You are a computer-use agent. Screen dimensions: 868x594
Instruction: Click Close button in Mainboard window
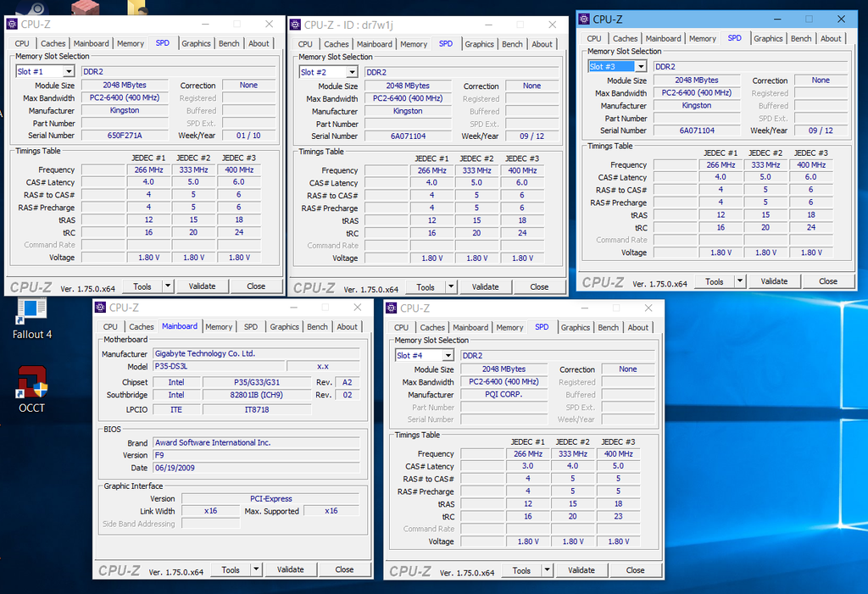click(x=344, y=569)
